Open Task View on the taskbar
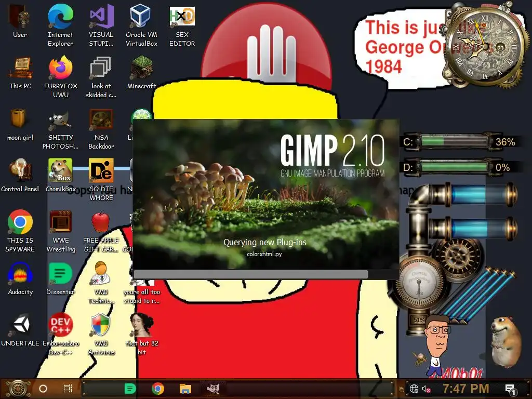Screen dimensions: 532x399 [68, 389]
